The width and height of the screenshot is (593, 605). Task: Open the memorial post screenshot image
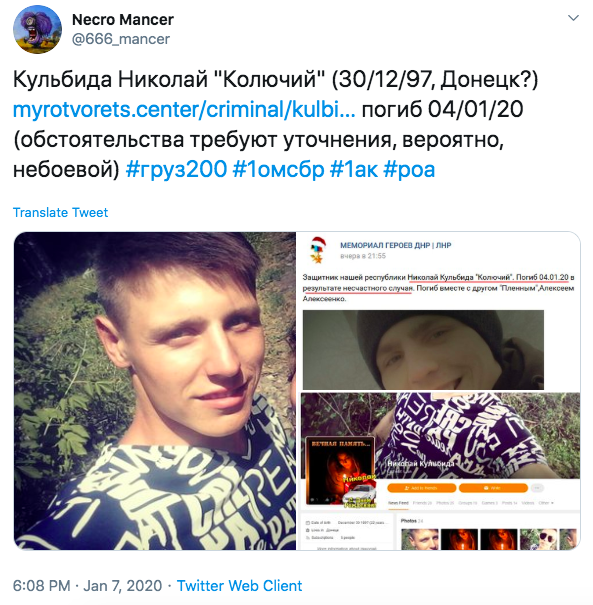tap(438, 390)
